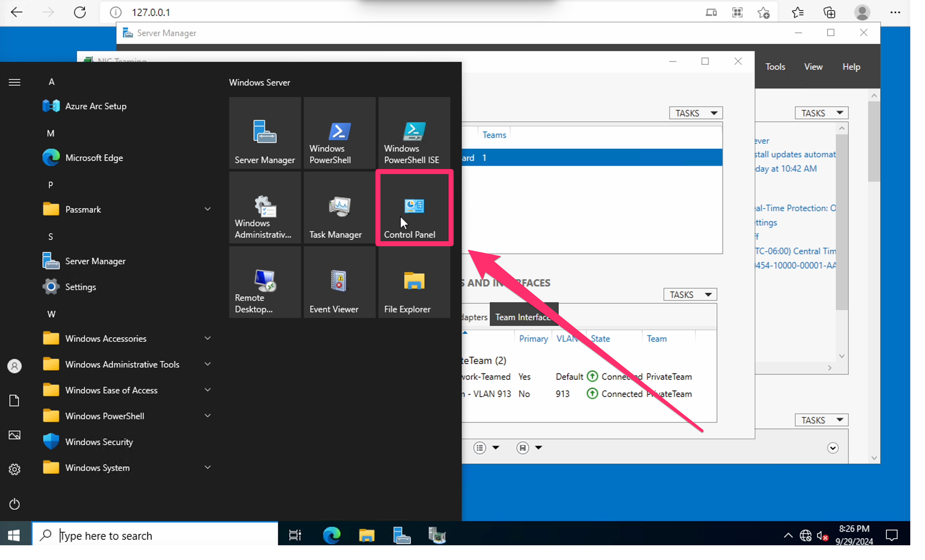Open the File Explorer tile
Image resolution: width=925 pixels, height=560 pixels.
point(414,283)
